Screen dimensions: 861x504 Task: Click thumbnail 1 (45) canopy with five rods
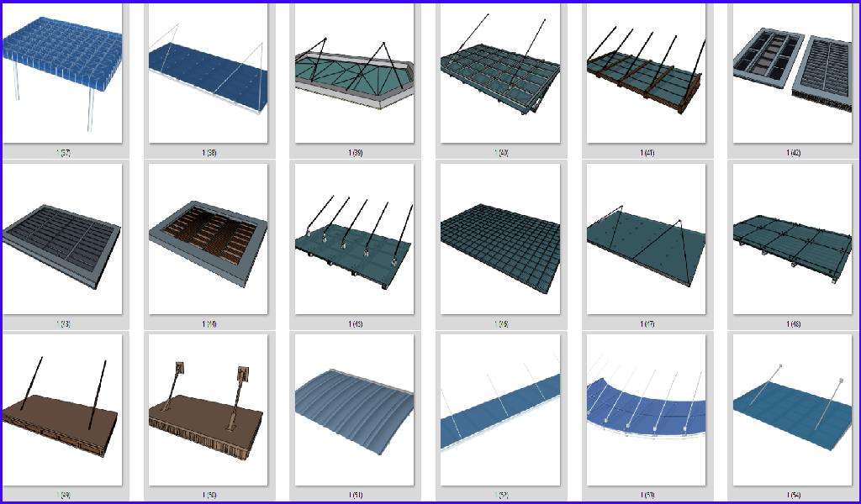click(353, 239)
